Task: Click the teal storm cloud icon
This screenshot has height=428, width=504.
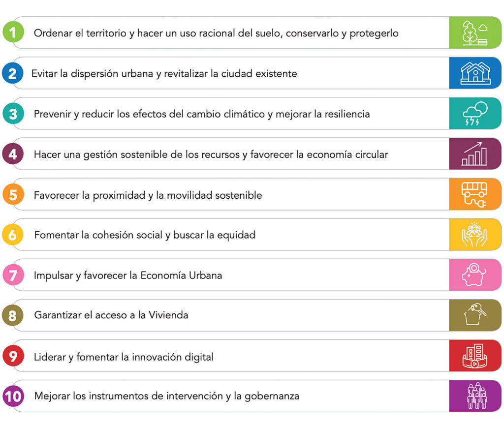Action: (x=474, y=114)
